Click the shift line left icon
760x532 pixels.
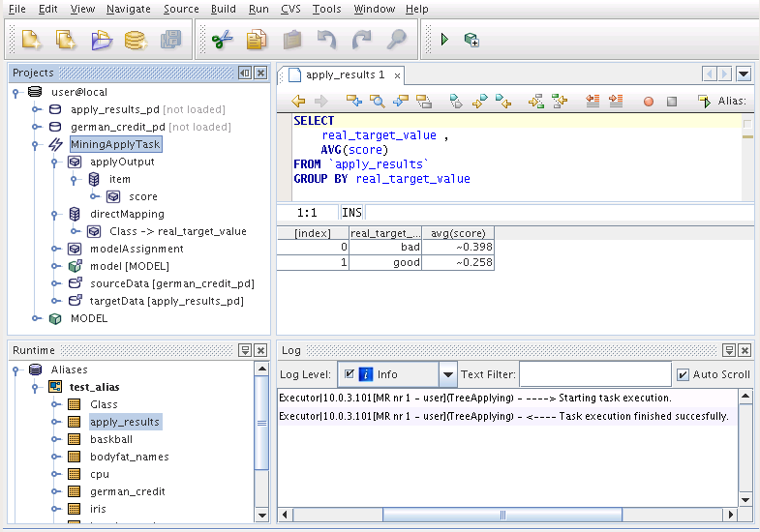[x=593, y=101]
